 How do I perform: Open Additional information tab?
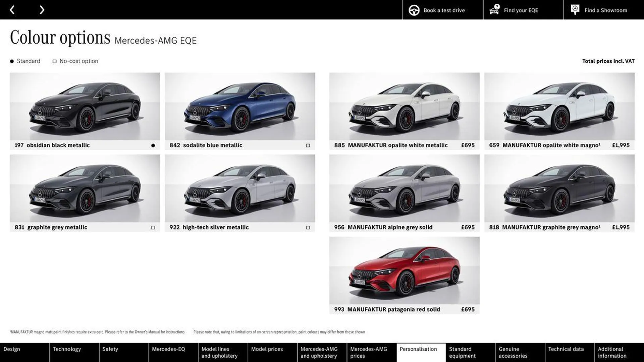[620, 352]
